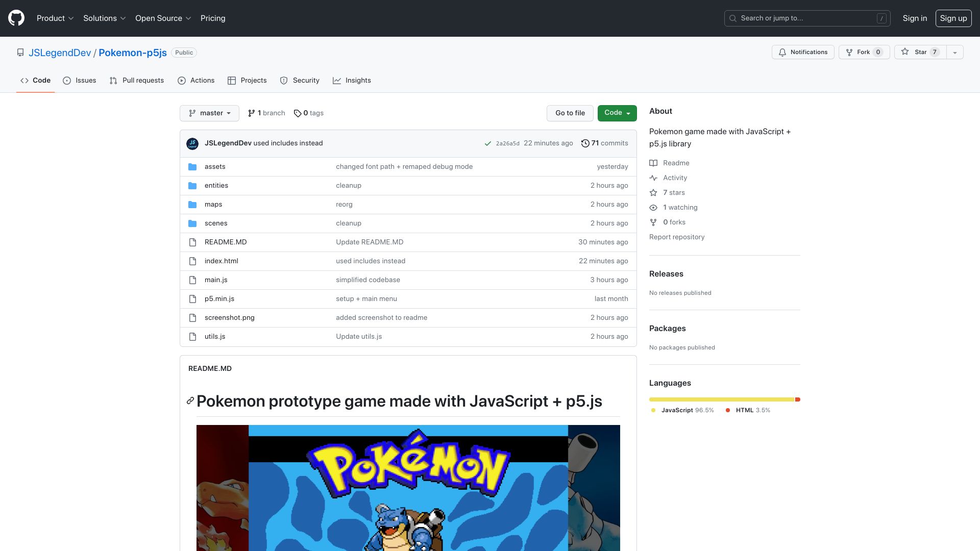Click the red HTML language bar segment

click(798, 399)
